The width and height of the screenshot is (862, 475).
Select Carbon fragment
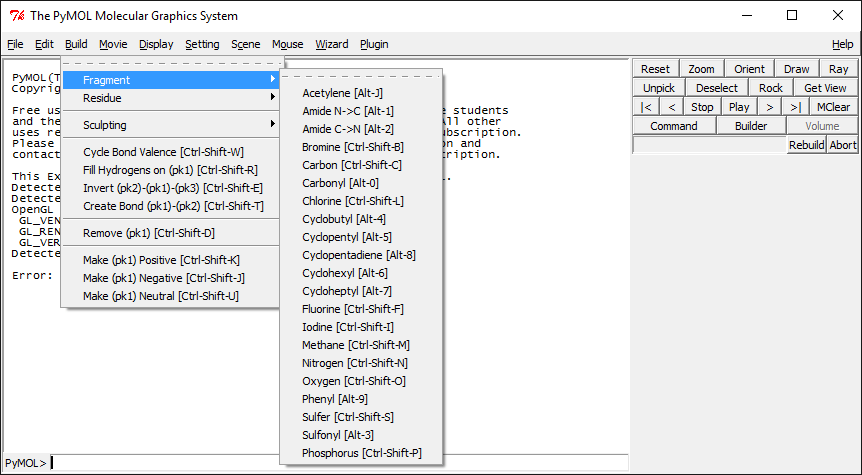361,165
